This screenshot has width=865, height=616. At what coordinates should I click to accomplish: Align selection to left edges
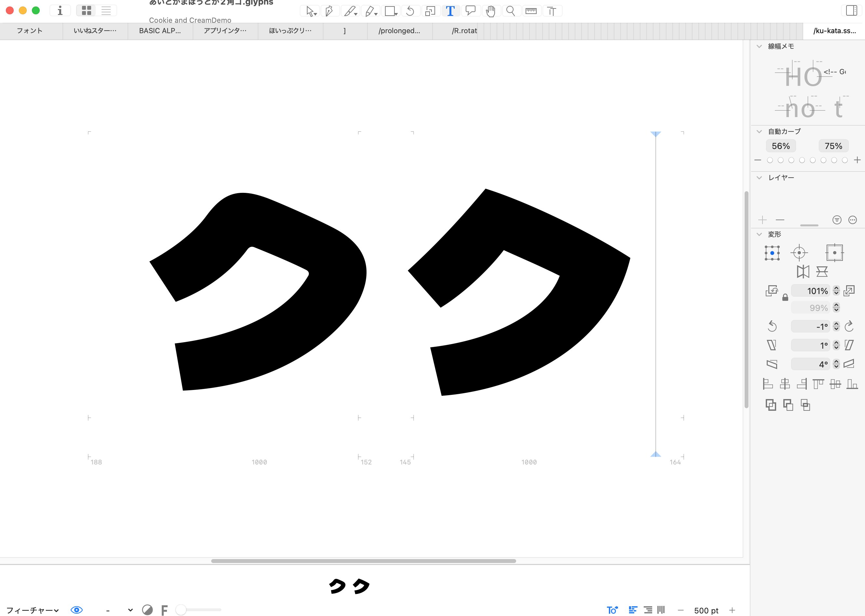(x=768, y=384)
